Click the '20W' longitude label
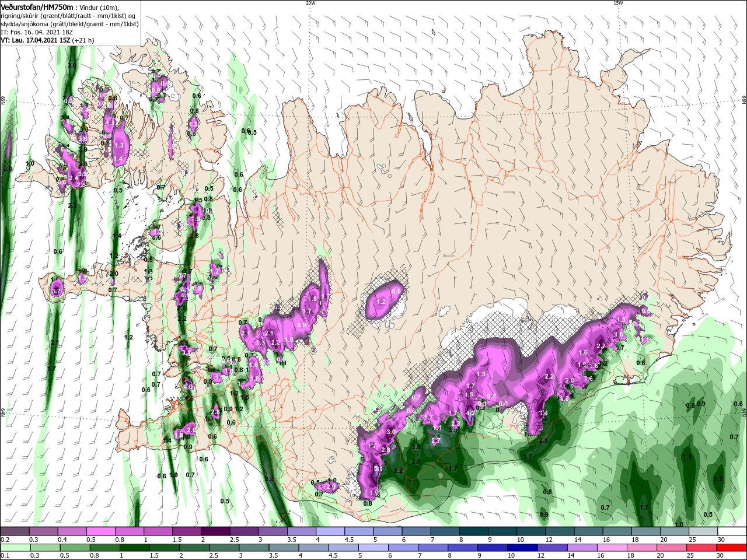The image size is (747, 560). (x=310, y=3)
